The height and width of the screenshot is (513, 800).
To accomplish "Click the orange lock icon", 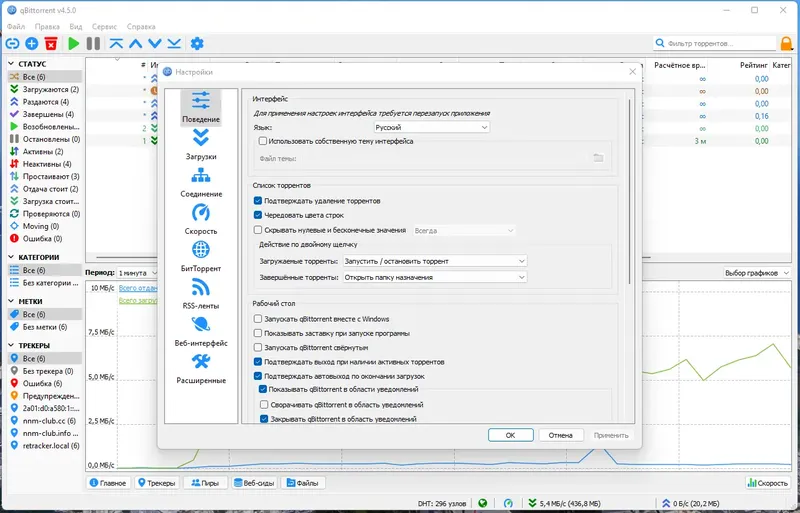I will tap(786, 44).
